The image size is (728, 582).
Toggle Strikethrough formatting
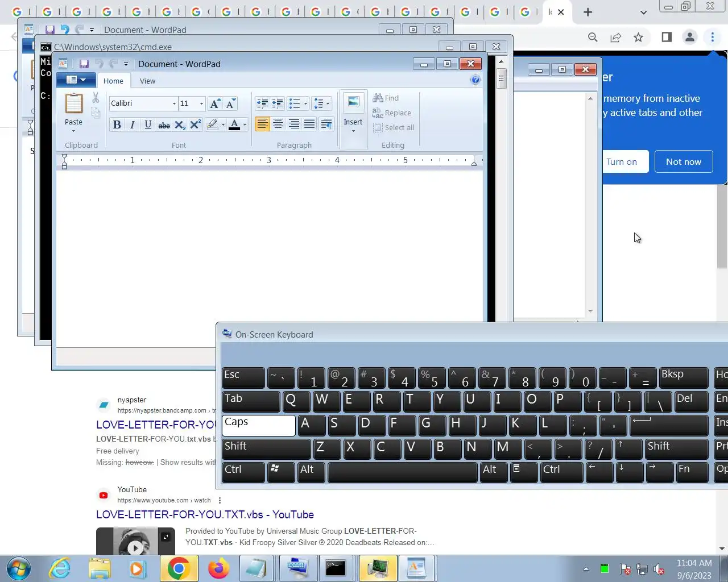pos(164,124)
